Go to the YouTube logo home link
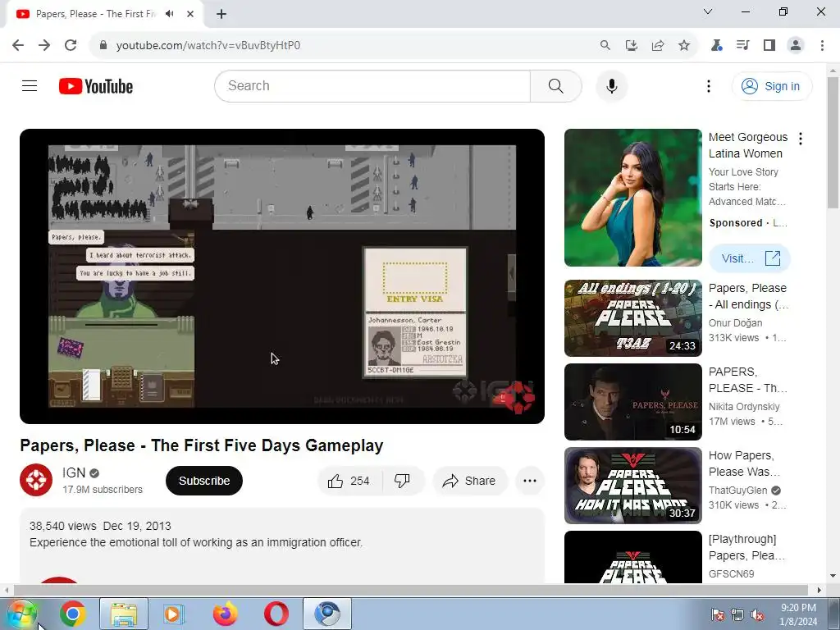 tap(96, 86)
